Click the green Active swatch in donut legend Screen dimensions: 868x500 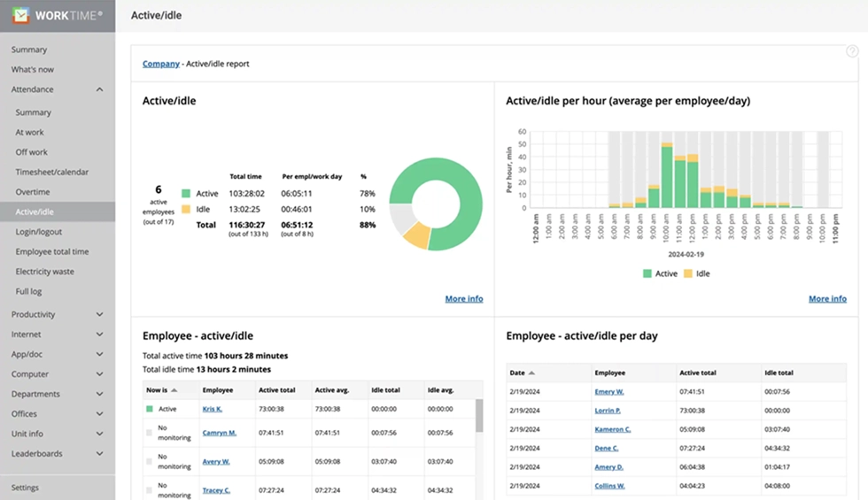pyautogui.click(x=186, y=193)
